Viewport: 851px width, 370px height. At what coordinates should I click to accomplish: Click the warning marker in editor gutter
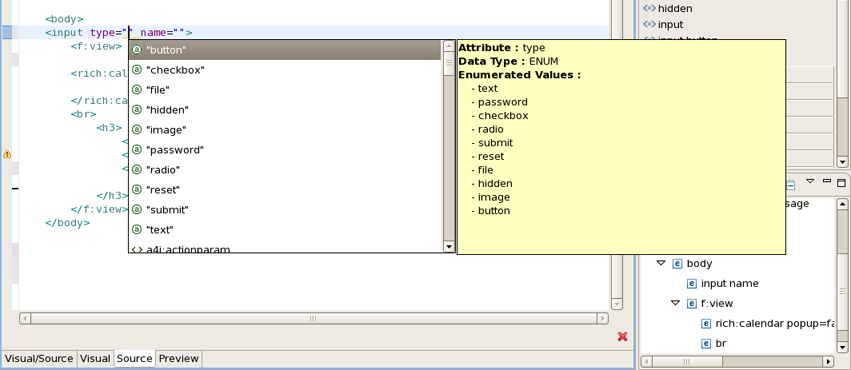tap(7, 154)
